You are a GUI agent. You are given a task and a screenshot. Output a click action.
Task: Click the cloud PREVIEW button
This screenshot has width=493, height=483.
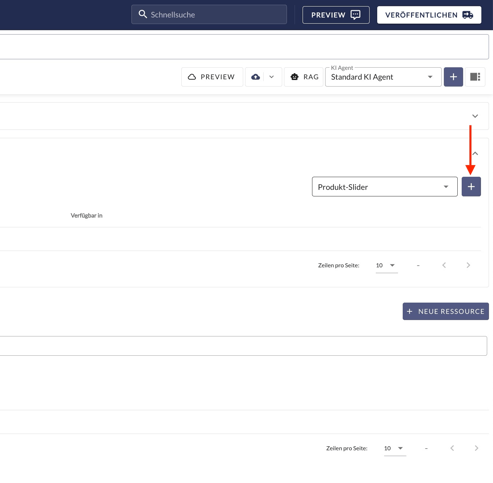pyautogui.click(x=212, y=77)
